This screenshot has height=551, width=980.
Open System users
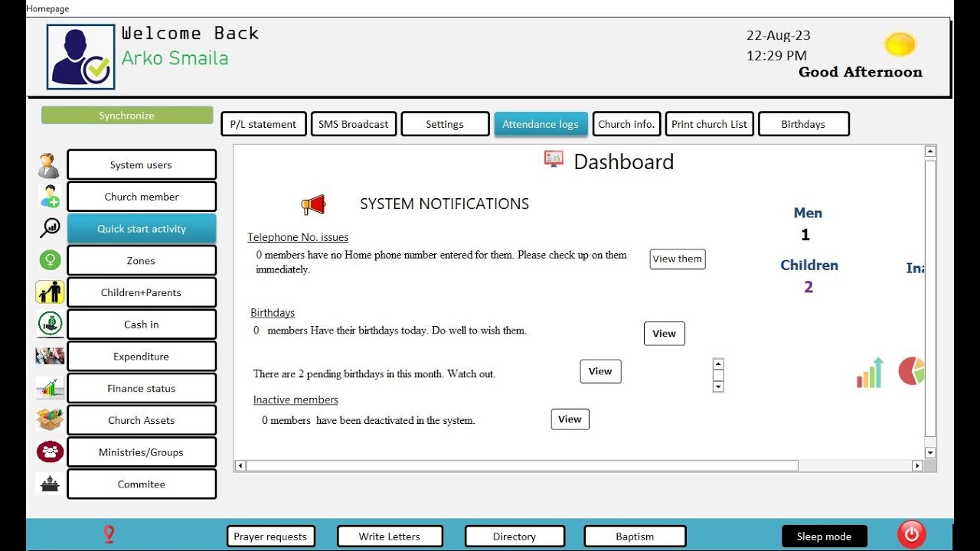[x=142, y=165]
